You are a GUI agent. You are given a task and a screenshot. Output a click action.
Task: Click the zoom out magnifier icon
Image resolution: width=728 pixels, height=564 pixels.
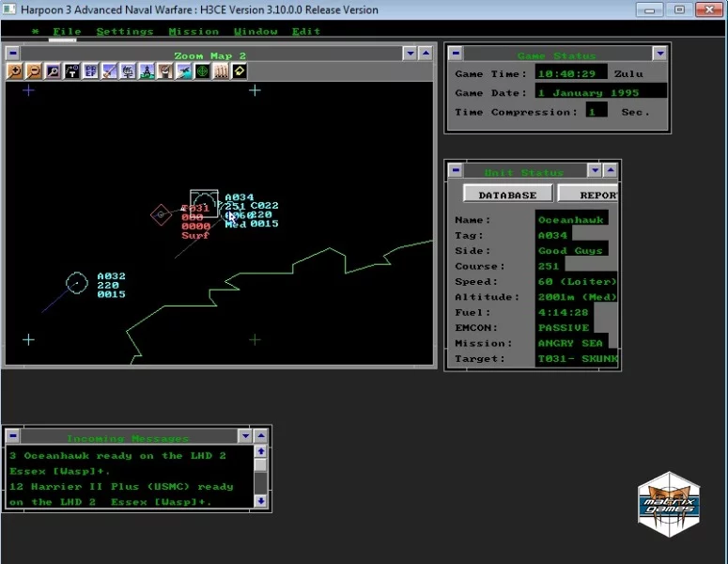(33, 71)
